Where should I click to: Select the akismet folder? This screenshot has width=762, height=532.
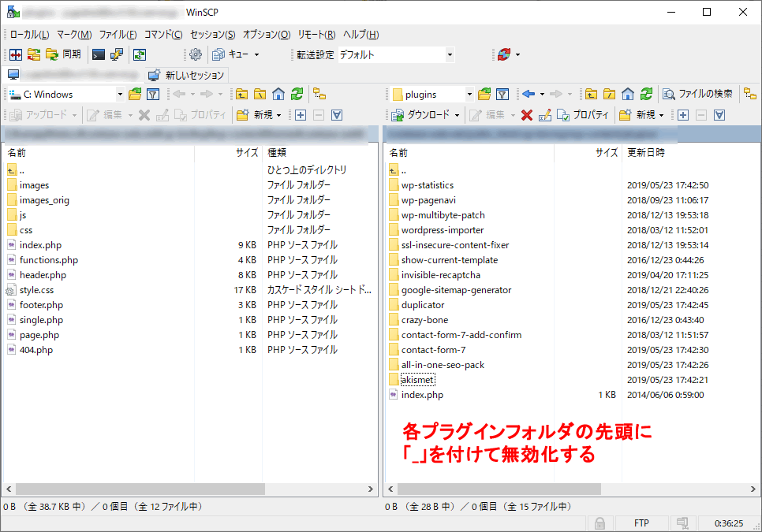pyautogui.click(x=417, y=380)
